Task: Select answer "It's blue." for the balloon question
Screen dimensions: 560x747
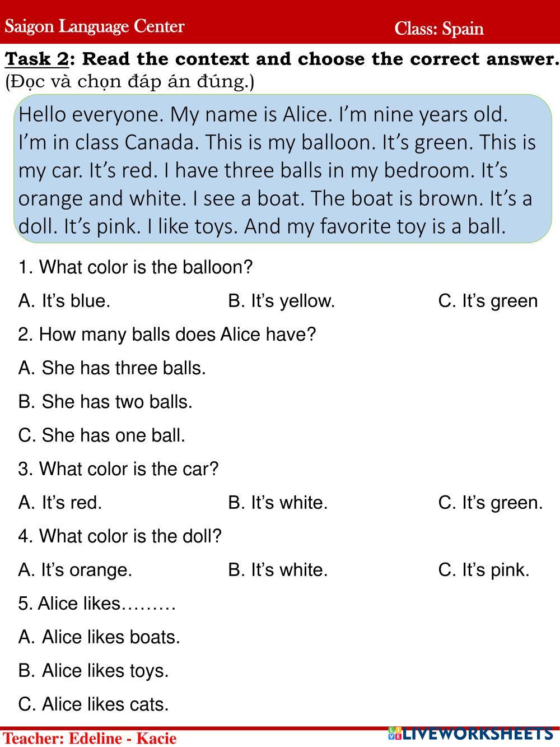Action: click(x=64, y=301)
